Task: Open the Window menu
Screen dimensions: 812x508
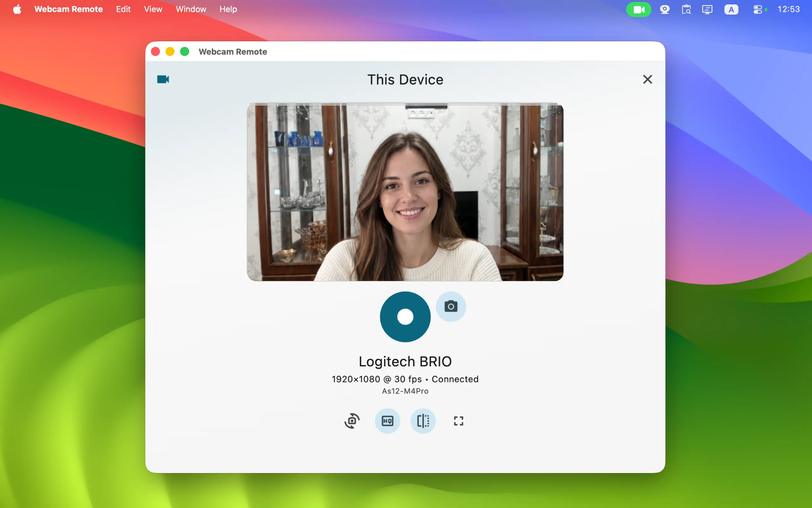Action: coord(191,9)
